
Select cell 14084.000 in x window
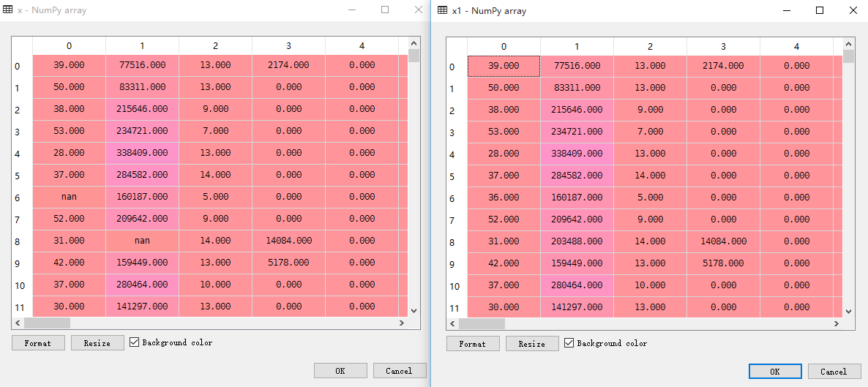tap(288, 241)
